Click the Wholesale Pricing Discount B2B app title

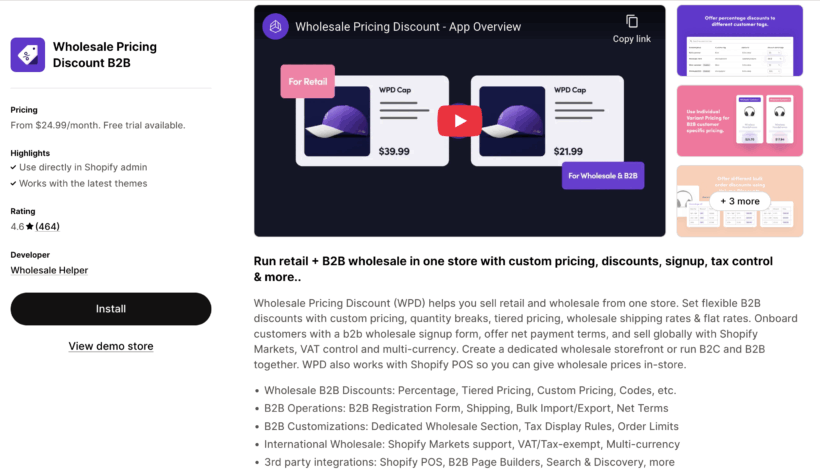tap(105, 54)
